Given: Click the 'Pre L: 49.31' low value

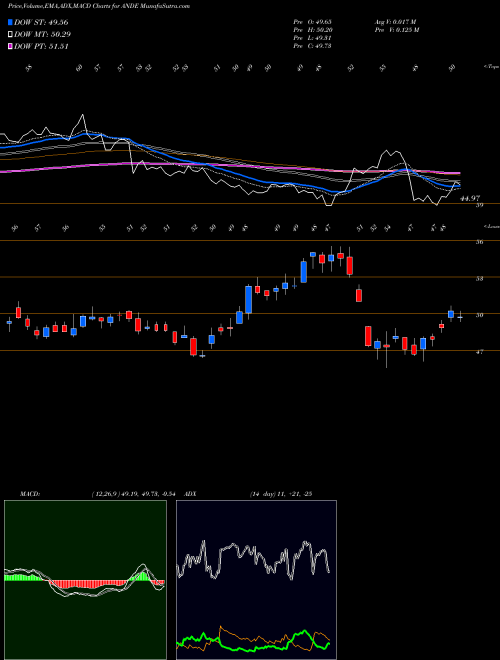Looking at the screenshot, I should (x=313, y=38).
